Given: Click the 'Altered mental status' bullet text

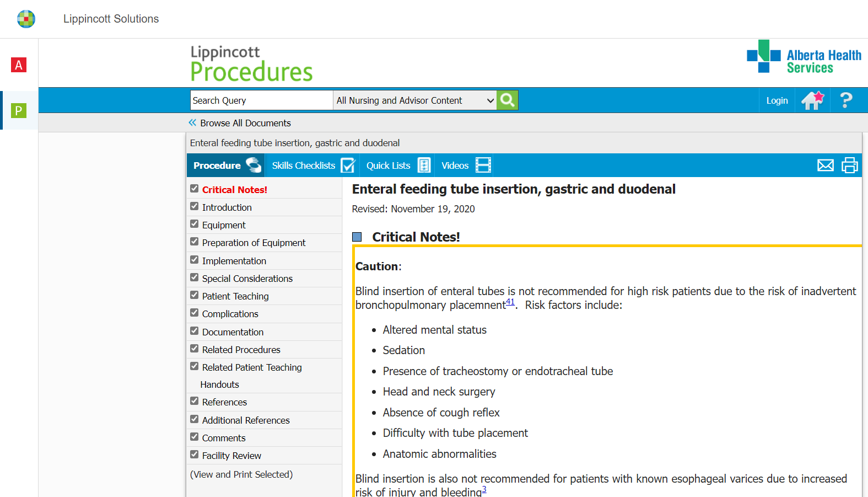Looking at the screenshot, I should [435, 330].
